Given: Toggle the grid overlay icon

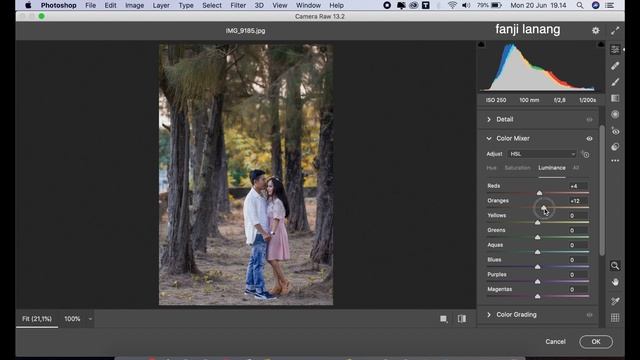Looking at the screenshot, I should tap(615, 318).
